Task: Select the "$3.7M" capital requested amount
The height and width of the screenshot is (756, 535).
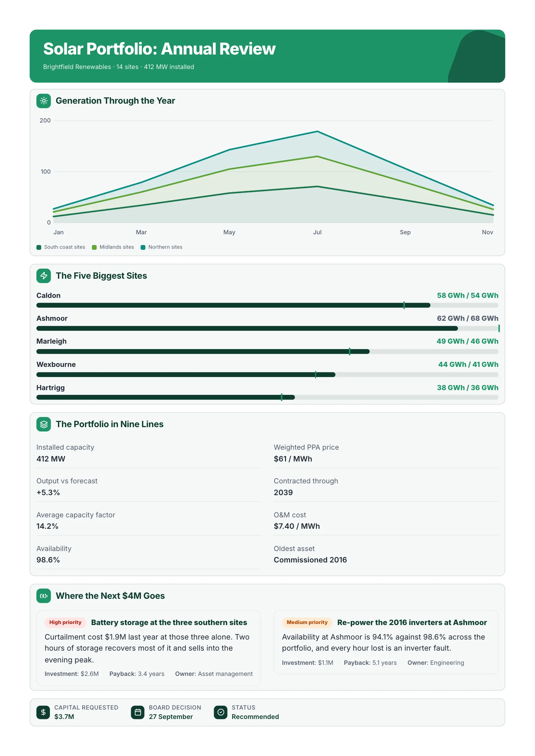Action: click(64, 717)
